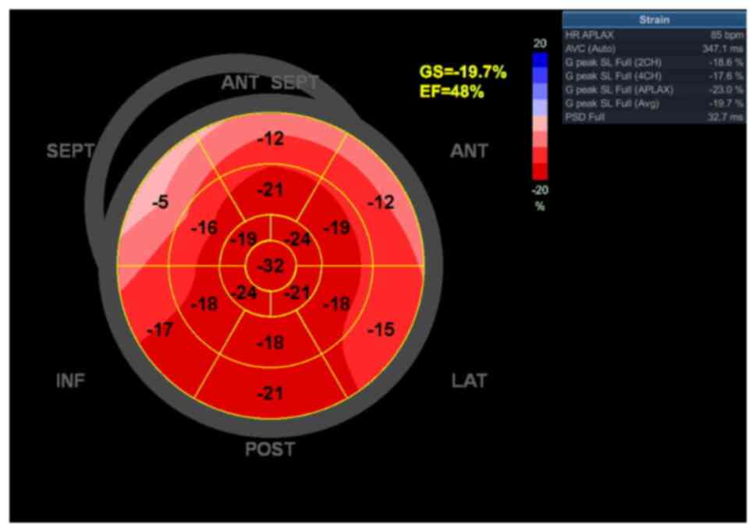Image resolution: width=756 pixels, height=532 pixels.
Task: Select the G peak SL Full (2CH) row
Action: click(653, 62)
